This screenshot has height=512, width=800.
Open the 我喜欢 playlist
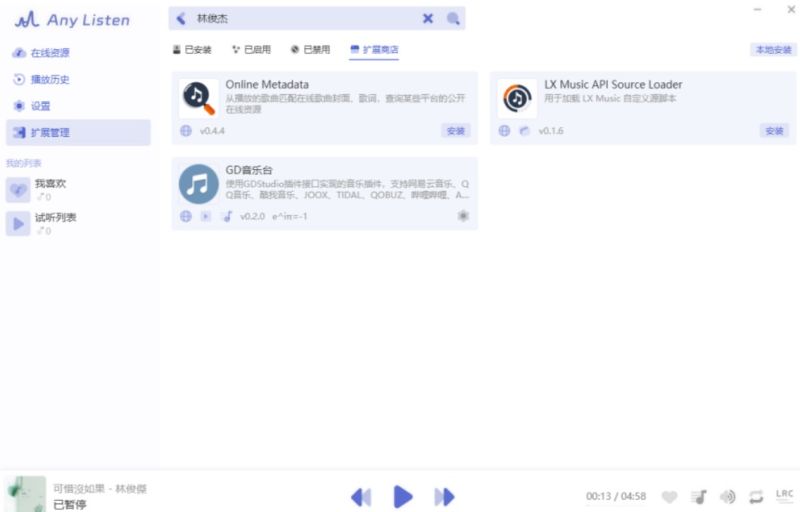78,190
